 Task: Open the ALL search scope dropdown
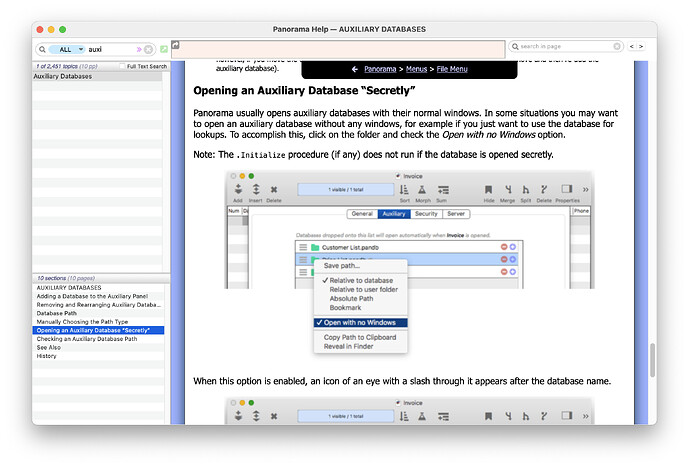(x=68, y=48)
